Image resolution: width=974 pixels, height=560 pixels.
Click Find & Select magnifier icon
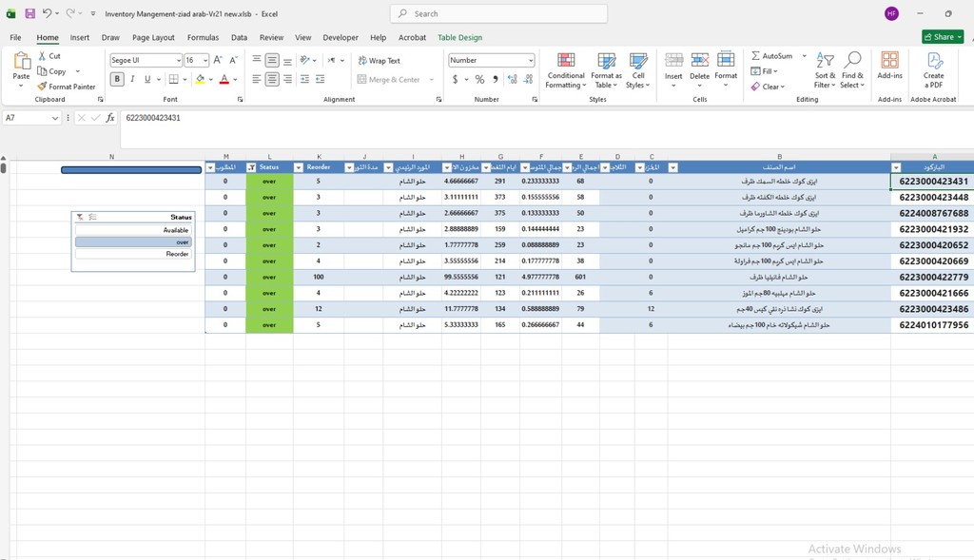pos(853,60)
